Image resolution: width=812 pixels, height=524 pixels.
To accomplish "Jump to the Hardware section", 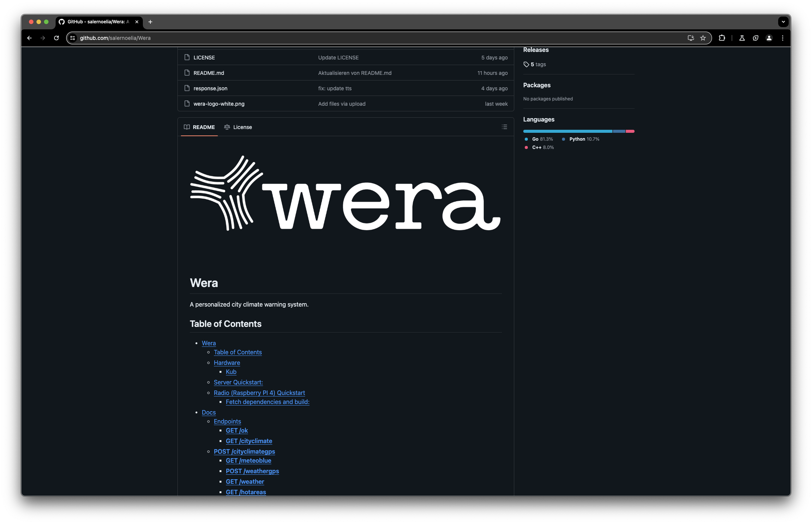I will (227, 363).
